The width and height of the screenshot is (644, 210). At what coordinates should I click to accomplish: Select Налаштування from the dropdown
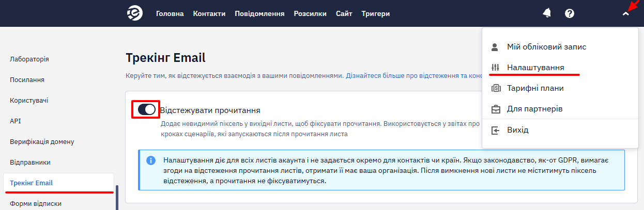pos(535,68)
